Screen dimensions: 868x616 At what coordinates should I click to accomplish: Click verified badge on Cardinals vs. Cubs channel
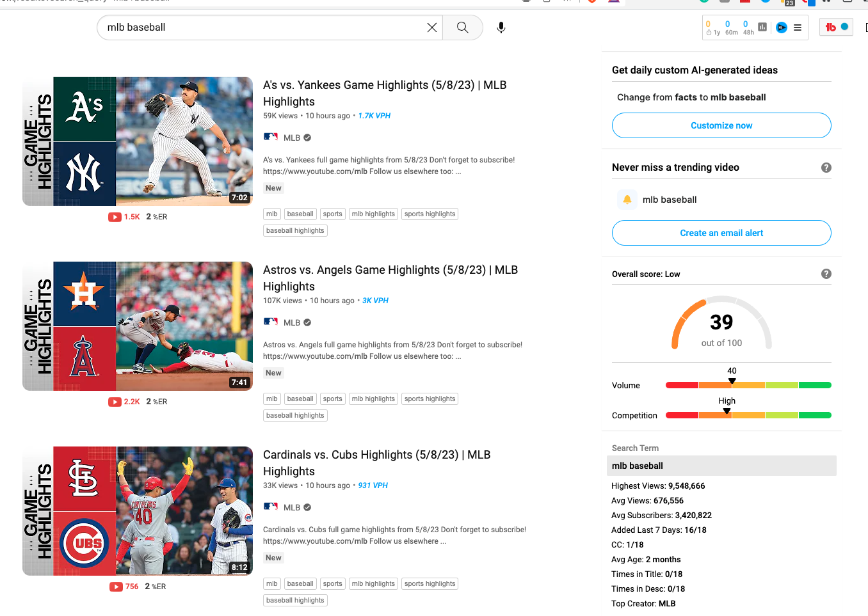(307, 507)
